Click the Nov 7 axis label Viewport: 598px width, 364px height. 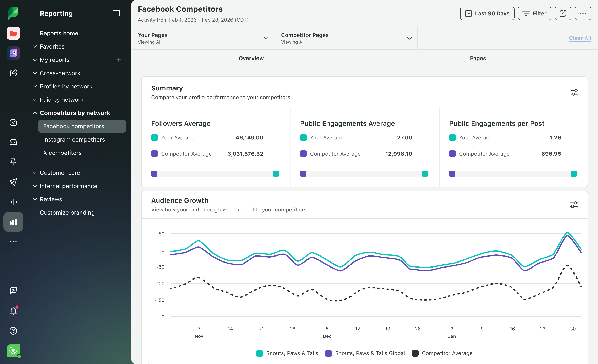pos(199,332)
